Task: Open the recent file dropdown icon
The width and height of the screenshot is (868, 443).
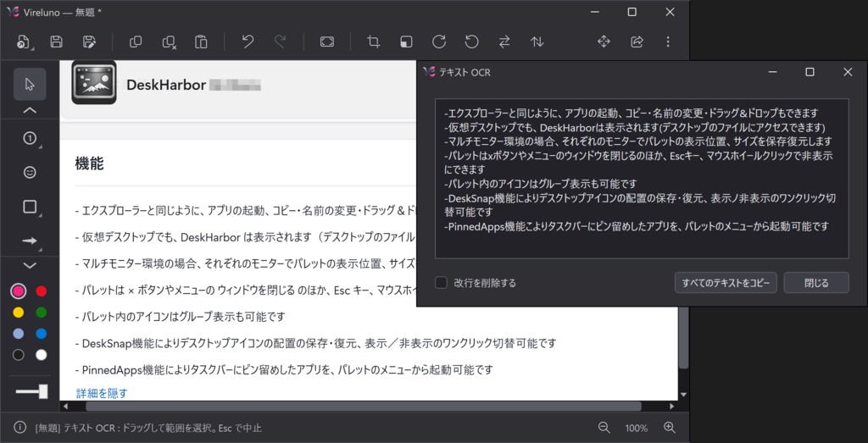Action: (x=23, y=42)
